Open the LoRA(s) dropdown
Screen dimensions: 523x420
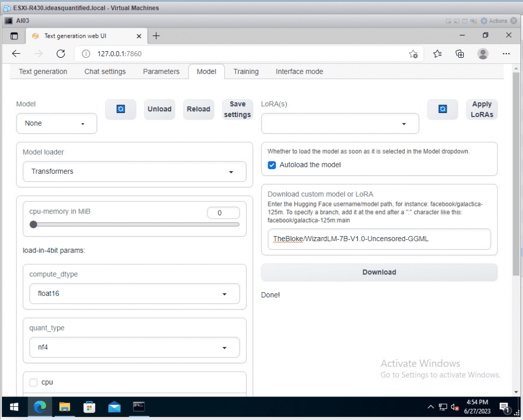(x=340, y=124)
